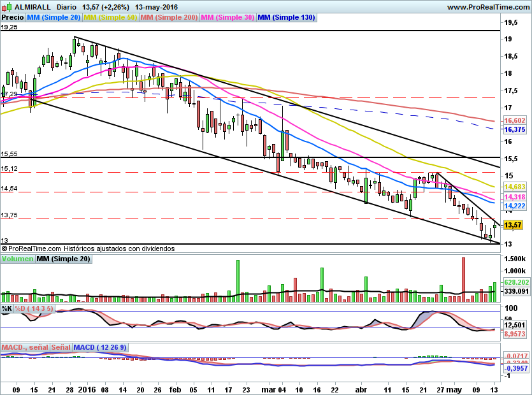This screenshot has width=532, height=395.
Task: Click the 16,602 moving average value tag
Action: click(x=514, y=120)
